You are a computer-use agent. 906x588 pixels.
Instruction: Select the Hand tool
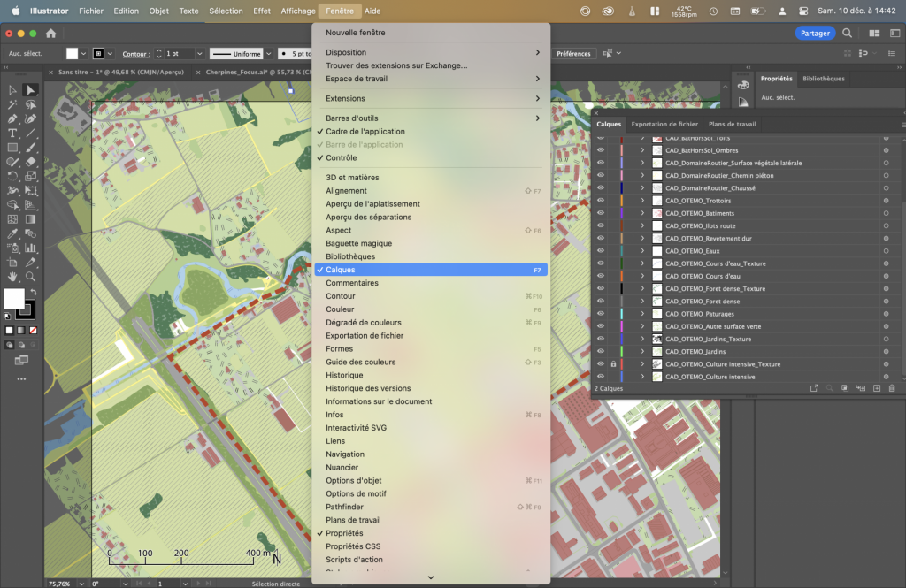(13, 276)
